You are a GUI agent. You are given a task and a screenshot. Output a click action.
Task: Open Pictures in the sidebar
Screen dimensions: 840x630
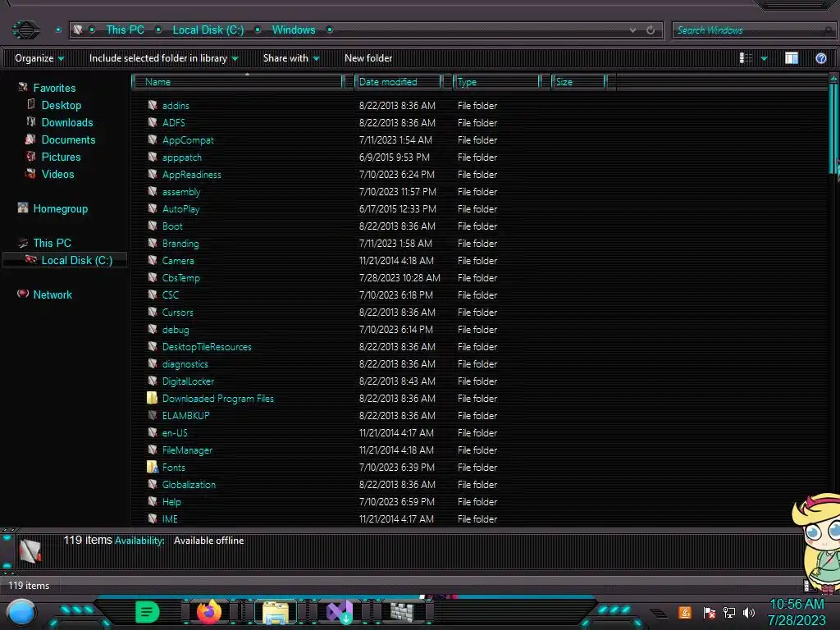click(61, 157)
